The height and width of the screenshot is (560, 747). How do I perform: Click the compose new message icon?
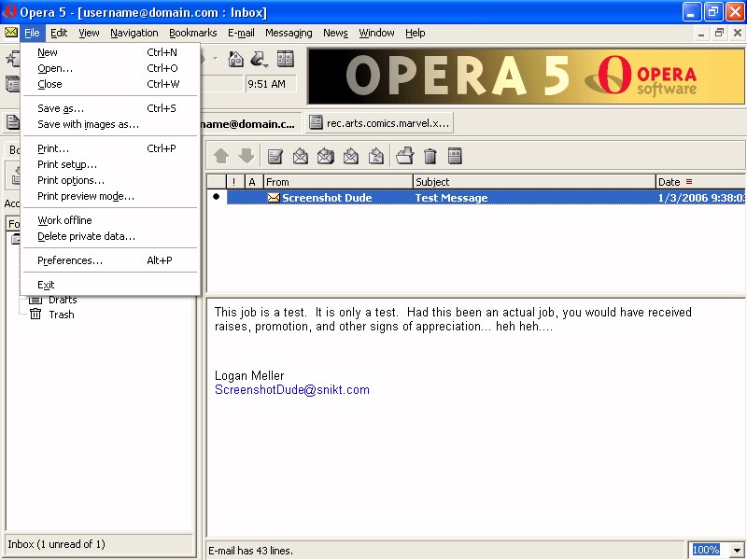click(x=275, y=156)
